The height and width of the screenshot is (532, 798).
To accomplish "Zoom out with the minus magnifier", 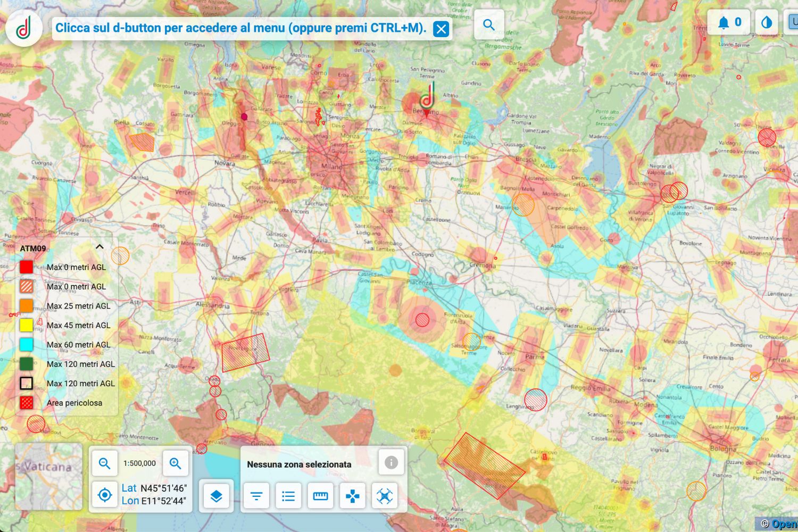I will coord(105,463).
